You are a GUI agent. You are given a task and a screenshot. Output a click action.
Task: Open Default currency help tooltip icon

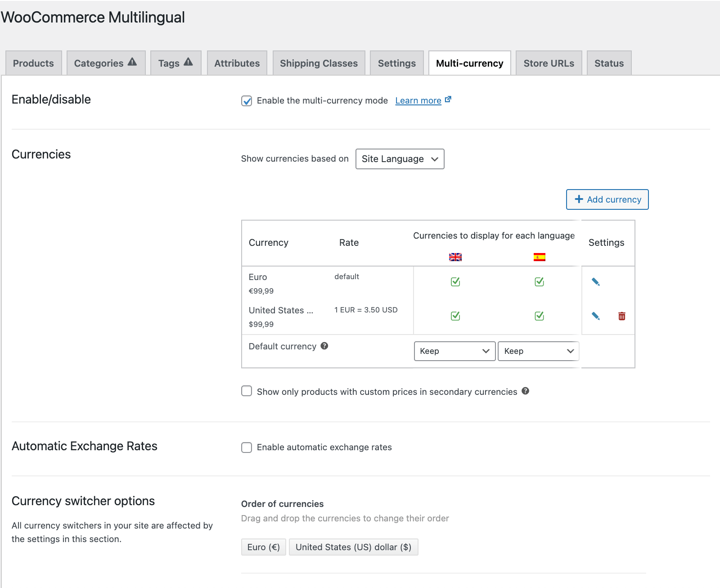pyautogui.click(x=324, y=346)
